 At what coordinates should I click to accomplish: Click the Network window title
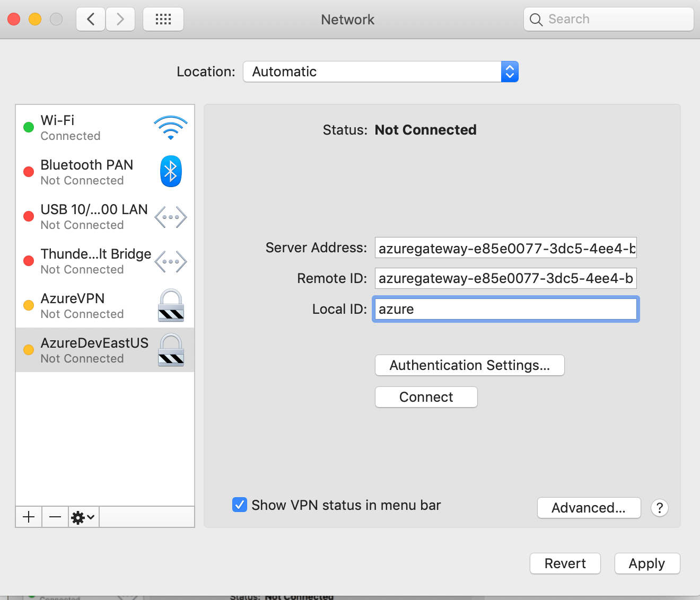[x=348, y=20]
